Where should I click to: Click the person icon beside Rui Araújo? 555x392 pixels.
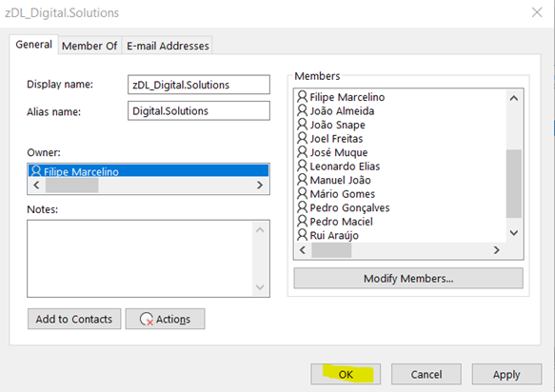pyautogui.click(x=302, y=235)
